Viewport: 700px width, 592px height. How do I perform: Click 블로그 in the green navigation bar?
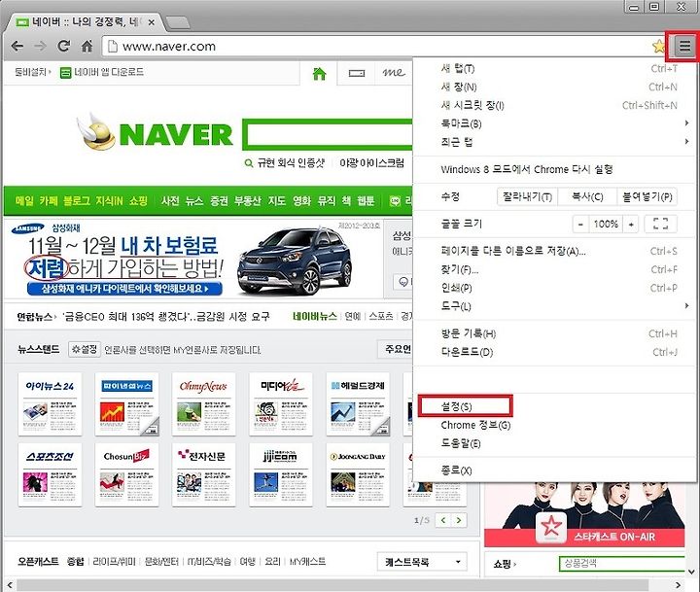77,201
